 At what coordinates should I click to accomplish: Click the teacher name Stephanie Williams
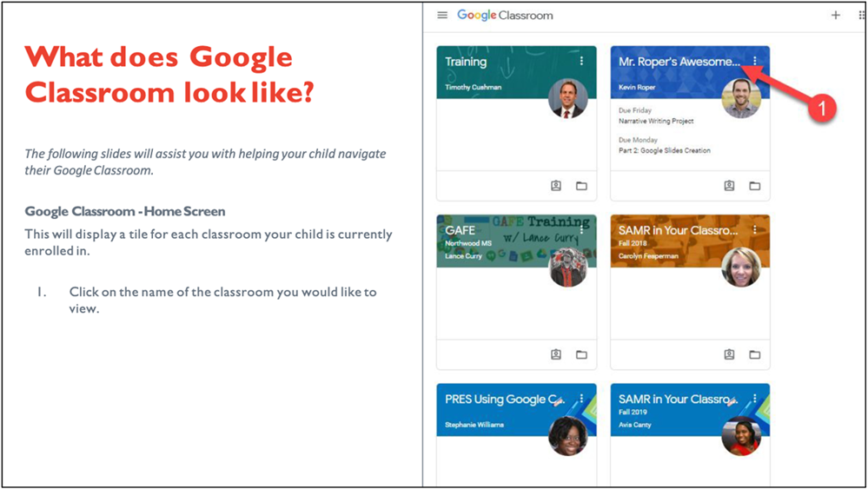(x=474, y=425)
